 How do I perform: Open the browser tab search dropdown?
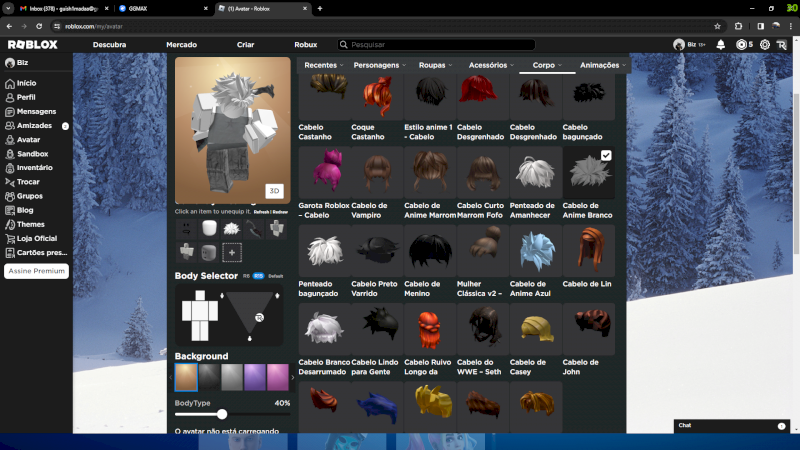pos(8,9)
